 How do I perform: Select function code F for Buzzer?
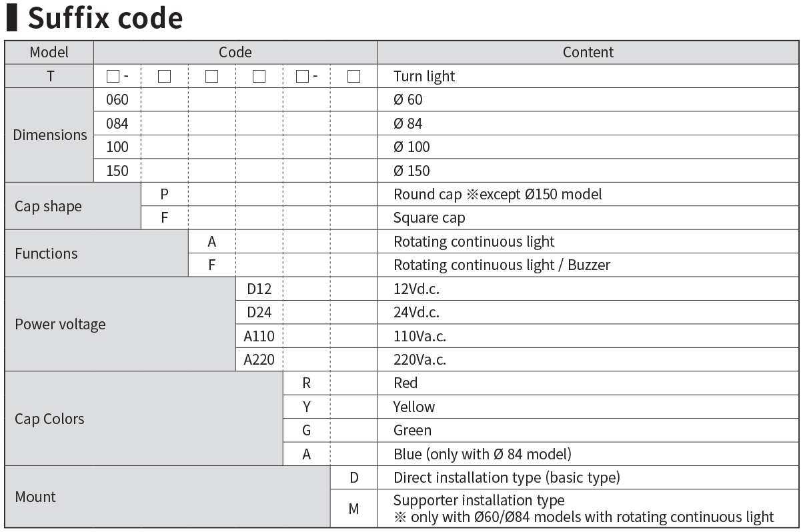coord(211,265)
